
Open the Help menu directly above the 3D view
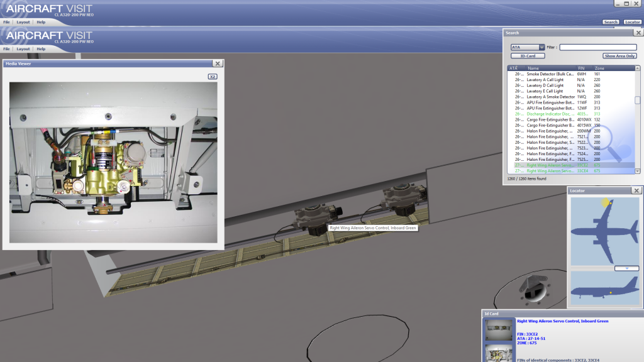click(41, 49)
